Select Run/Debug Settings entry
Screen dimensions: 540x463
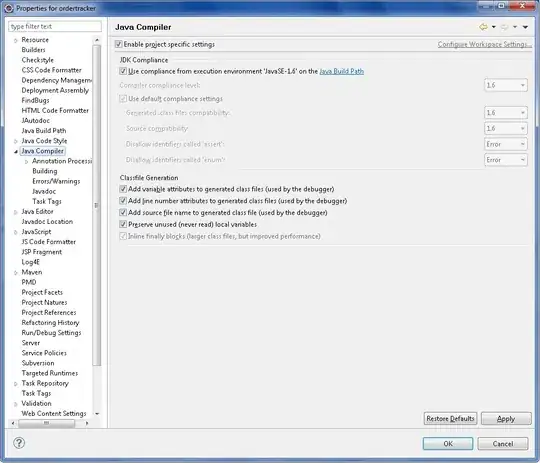pyautogui.click(x=51, y=333)
